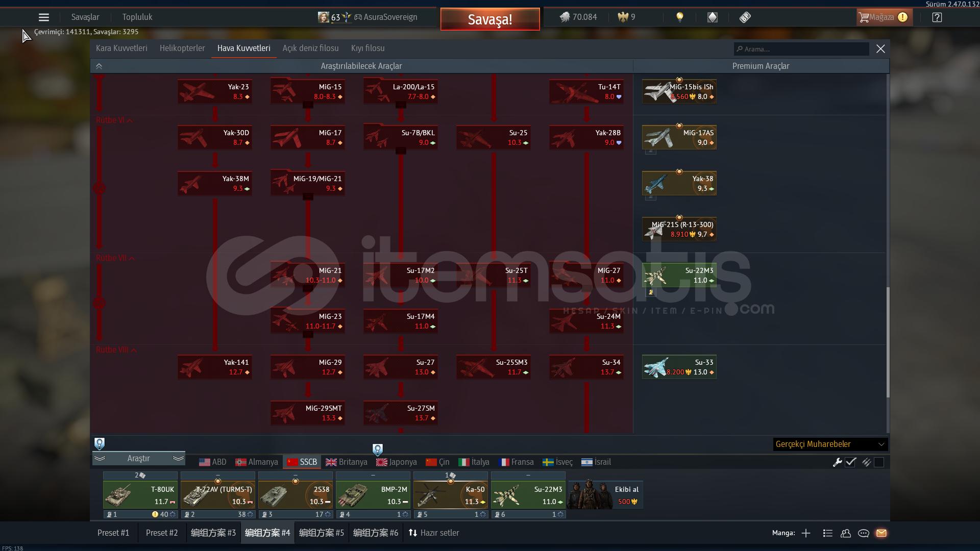Viewport: 980px width, 551px height.
Task: Choose ABD nation flag
Action: (212, 462)
